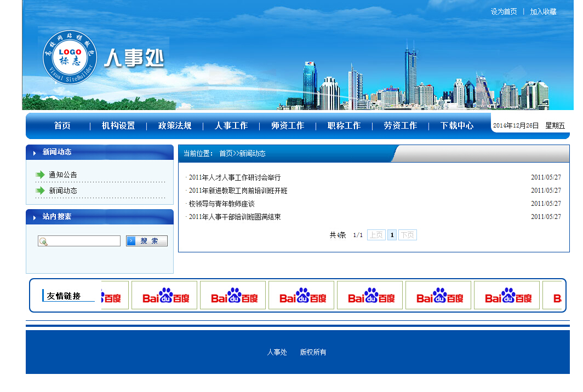
Task: Select page 1 in the pagination
Action: click(392, 235)
